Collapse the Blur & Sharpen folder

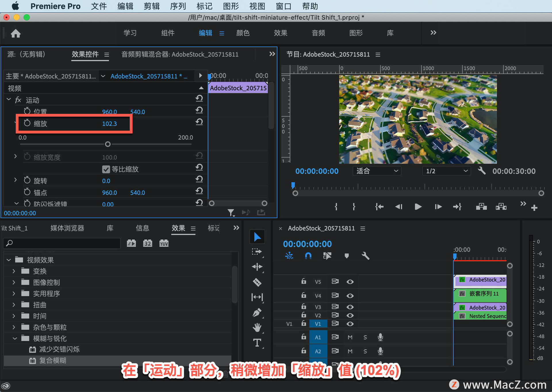pos(14,339)
